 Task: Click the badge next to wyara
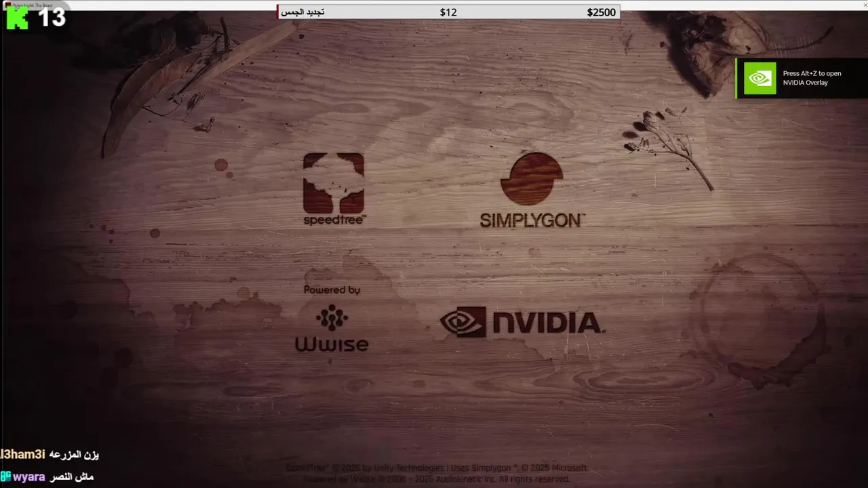[5, 476]
